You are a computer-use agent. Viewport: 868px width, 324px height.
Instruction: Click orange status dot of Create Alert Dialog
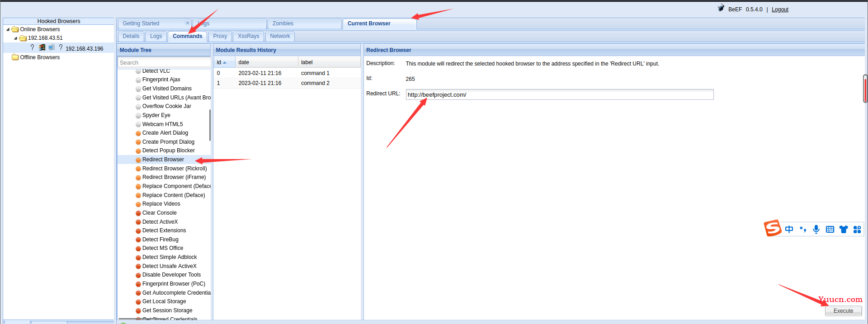point(138,133)
